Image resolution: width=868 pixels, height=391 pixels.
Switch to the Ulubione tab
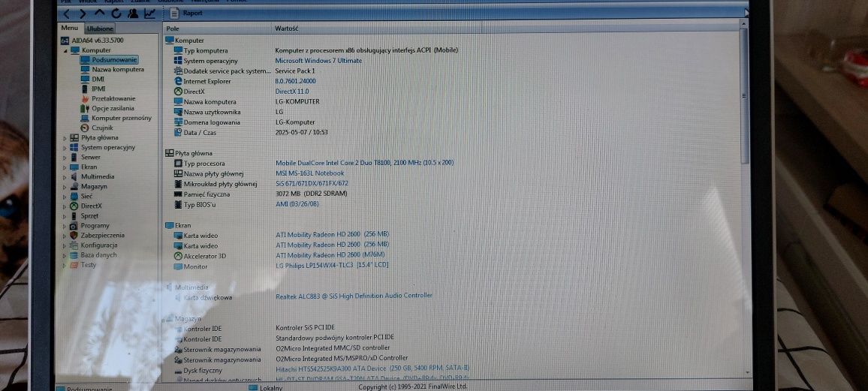tap(100, 29)
